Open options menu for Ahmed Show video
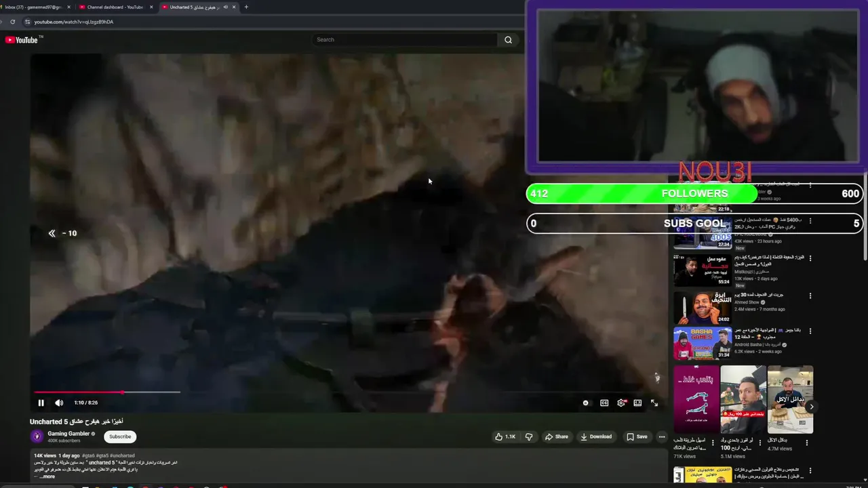Image resolution: width=868 pixels, height=488 pixels. [x=810, y=296]
